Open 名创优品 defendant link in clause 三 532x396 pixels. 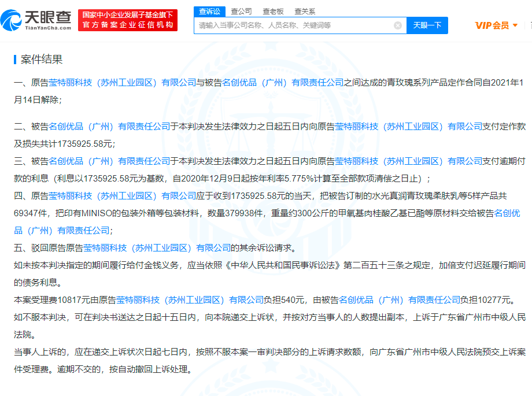(x=109, y=161)
